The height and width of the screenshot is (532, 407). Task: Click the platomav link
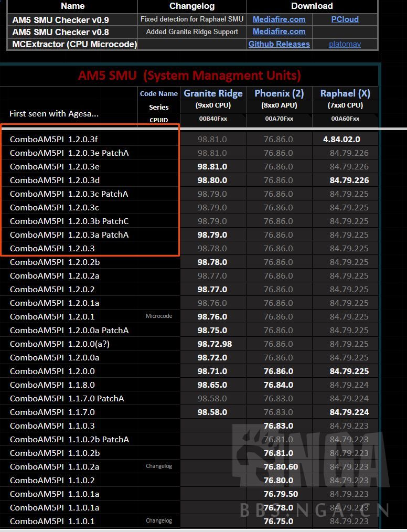(345, 45)
